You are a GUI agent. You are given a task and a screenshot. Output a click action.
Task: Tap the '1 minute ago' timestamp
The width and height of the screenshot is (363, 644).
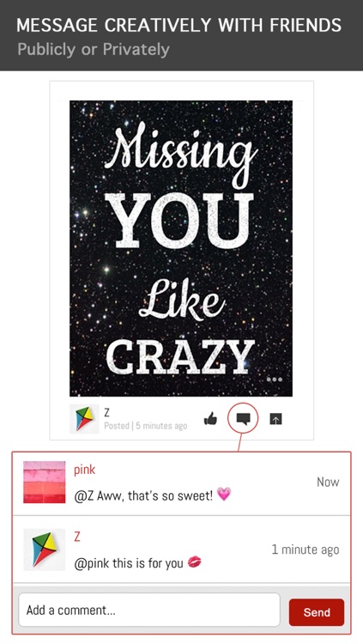pos(306,550)
